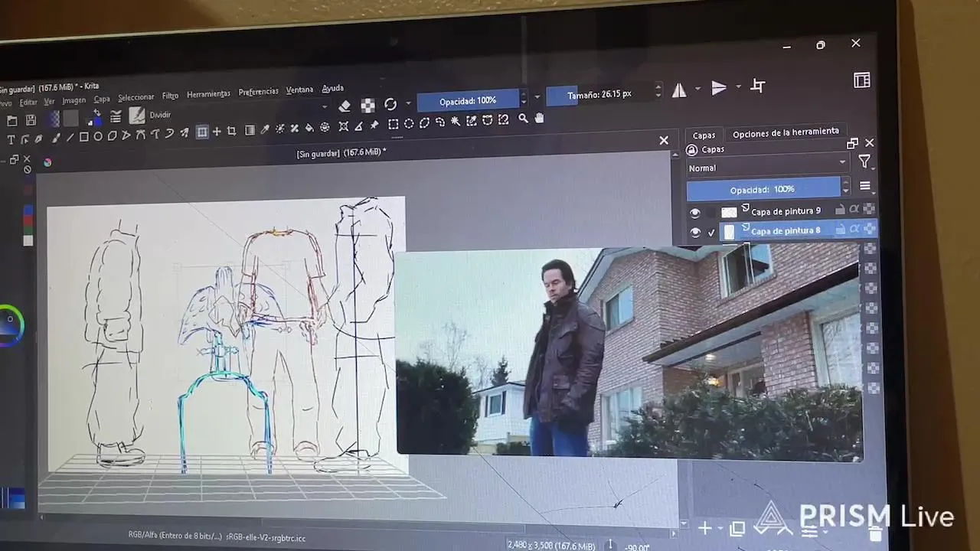
Task: Select the transform tool
Action: [x=202, y=132]
